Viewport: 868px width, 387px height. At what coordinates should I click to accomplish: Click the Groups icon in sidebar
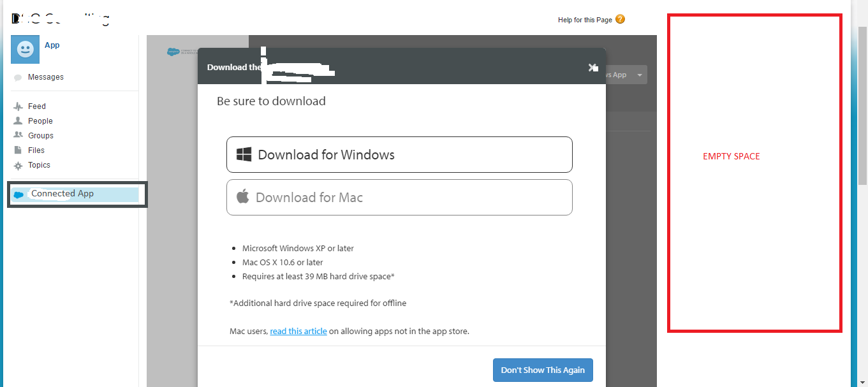click(18, 135)
